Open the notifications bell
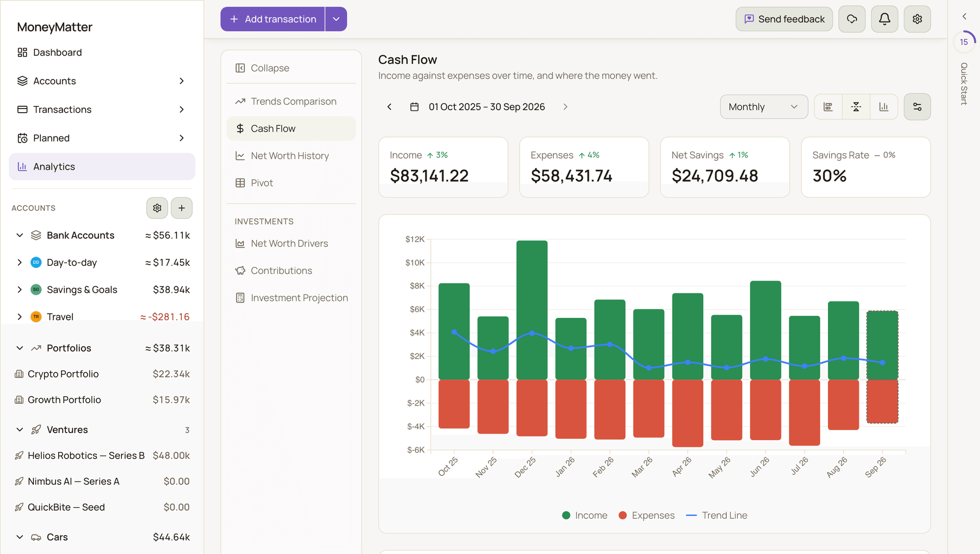Viewport: 980px width, 554px height. pyautogui.click(x=885, y=19)
